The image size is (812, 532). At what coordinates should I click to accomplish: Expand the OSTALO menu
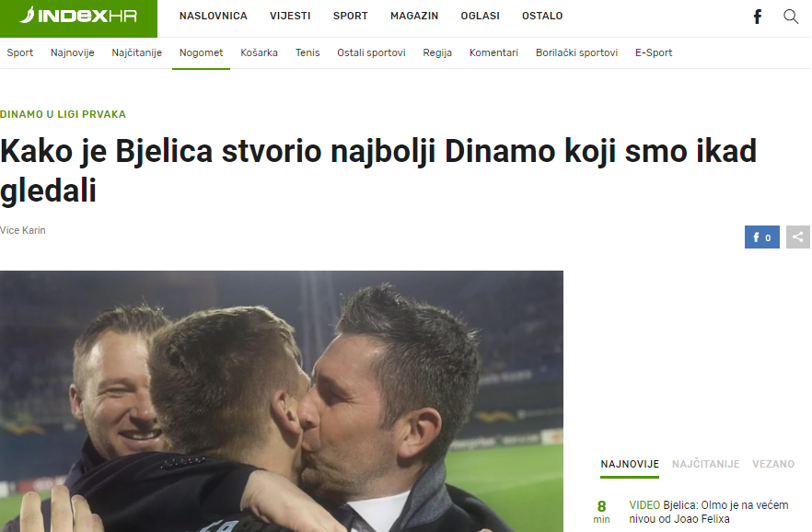(542, 16)
